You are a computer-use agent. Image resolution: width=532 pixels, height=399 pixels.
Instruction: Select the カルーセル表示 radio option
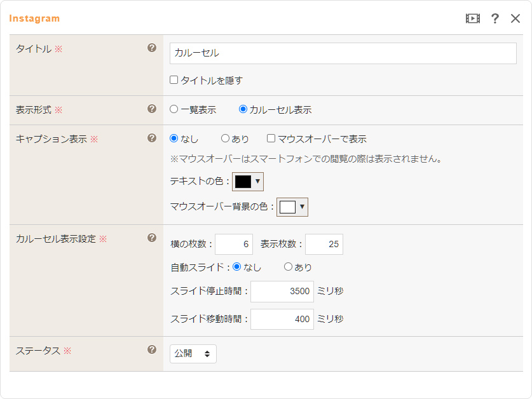tap(243, 109)
